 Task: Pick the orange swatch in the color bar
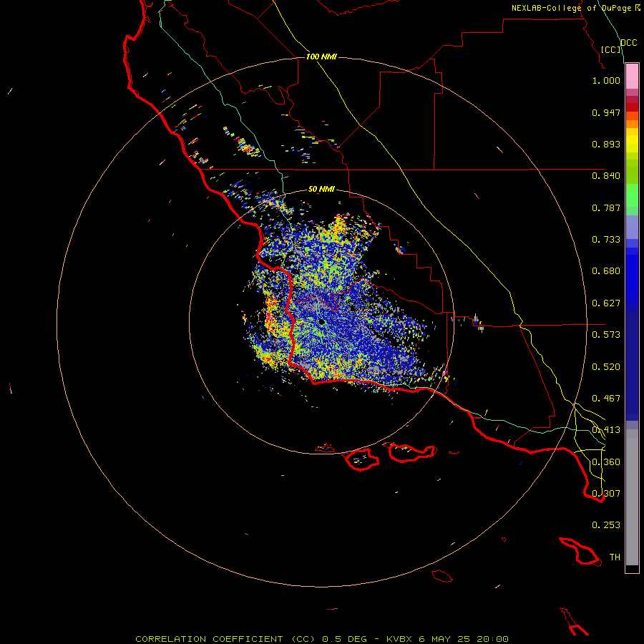pyautogui.click(x=632, y=124)
